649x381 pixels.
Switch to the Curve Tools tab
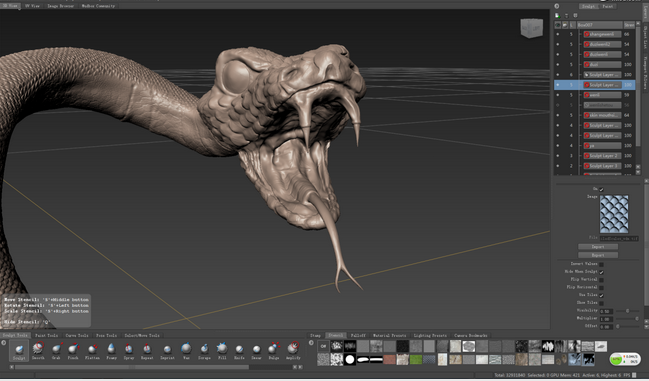point(77,335)
